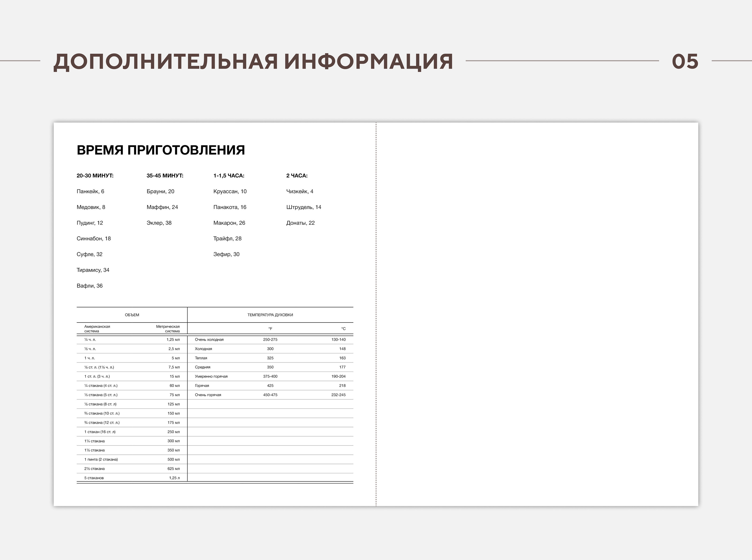Click the ТЕМПЕРАТУРА ДУХОВКИ table header

(x=270, y=315)
